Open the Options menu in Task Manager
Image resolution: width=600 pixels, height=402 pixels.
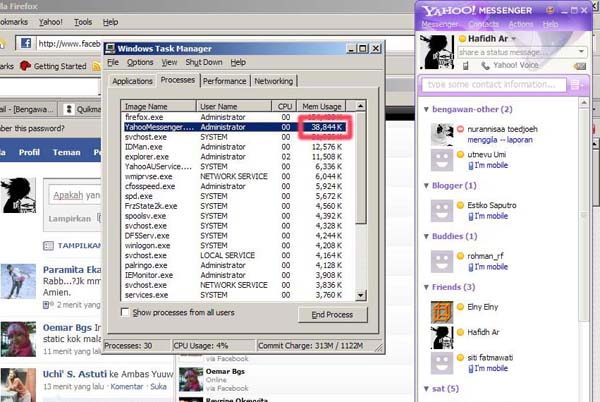click(x=140, y=62)
